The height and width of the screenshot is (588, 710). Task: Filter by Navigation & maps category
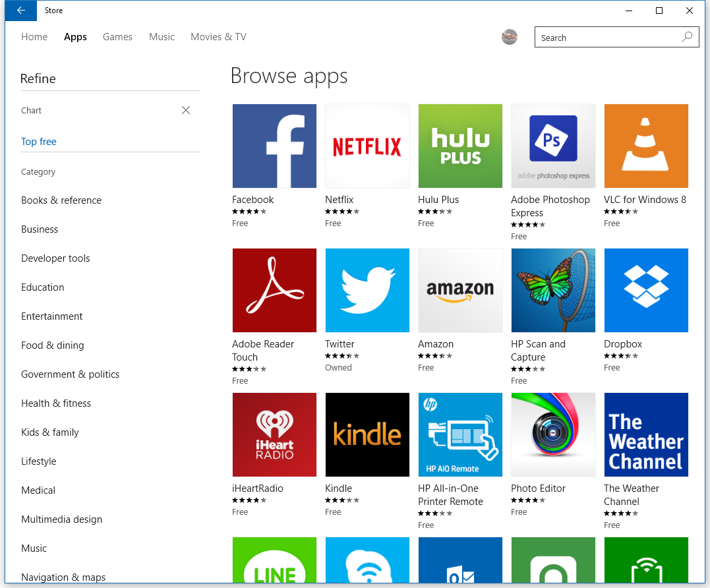(x=63, y=577)
